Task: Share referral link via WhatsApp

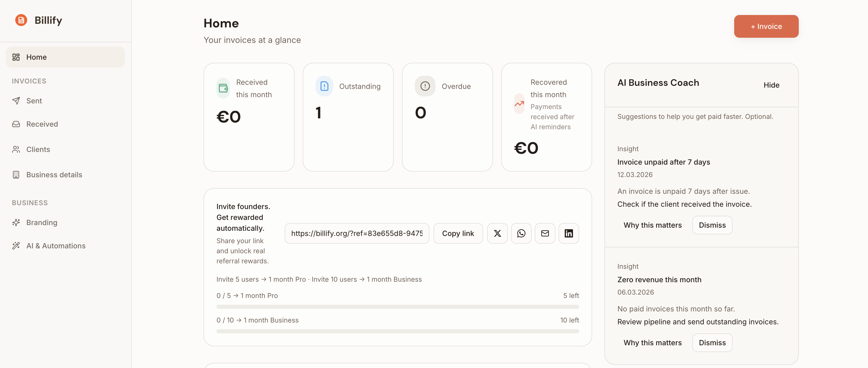Action: point(521,233)
